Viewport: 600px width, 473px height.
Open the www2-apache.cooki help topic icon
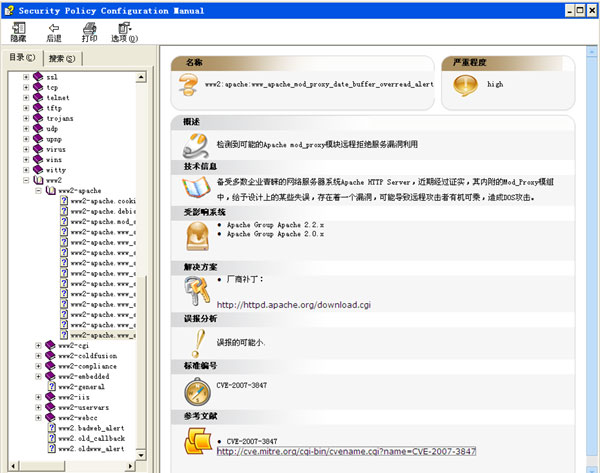[x=64, y=201]
